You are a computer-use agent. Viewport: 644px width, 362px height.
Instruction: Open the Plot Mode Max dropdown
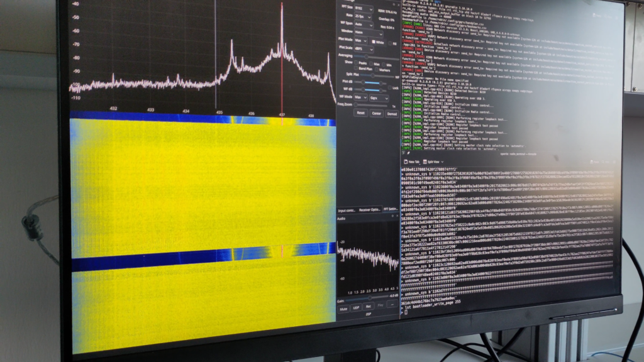point(360,40)
